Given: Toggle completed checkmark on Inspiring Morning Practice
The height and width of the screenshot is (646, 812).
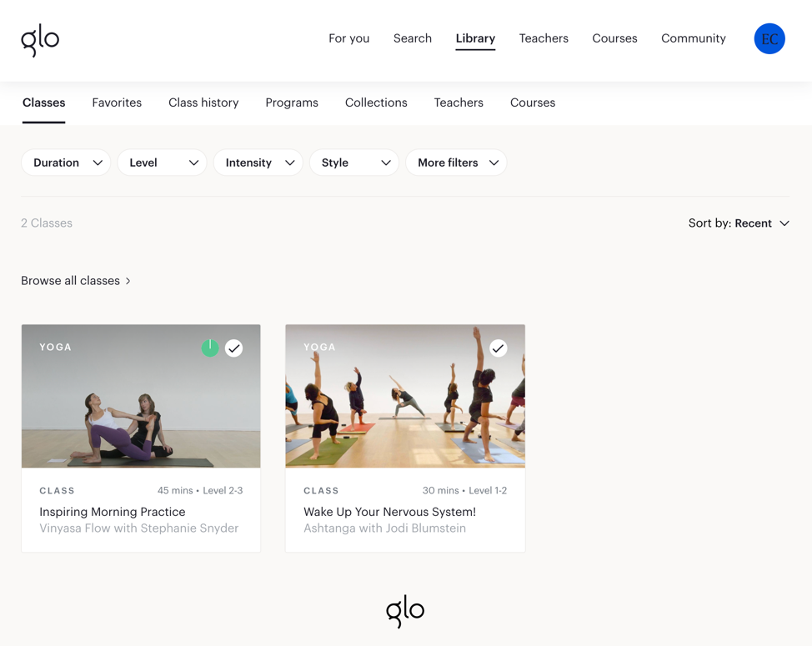Looking at the screenshot, I should pyautogui.click(x=234, y=348).
